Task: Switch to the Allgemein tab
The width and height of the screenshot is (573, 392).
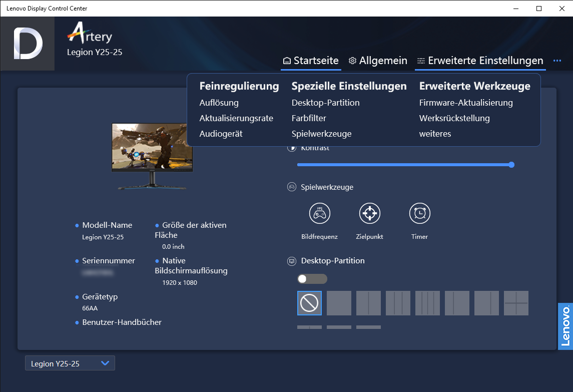Action: tap(378, 61)
